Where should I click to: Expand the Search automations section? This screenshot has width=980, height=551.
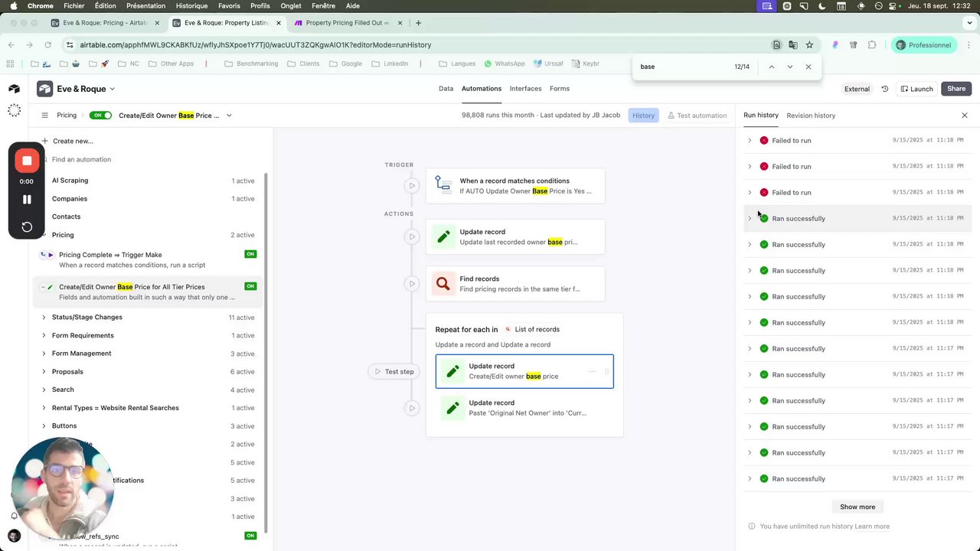coord(44,390)
